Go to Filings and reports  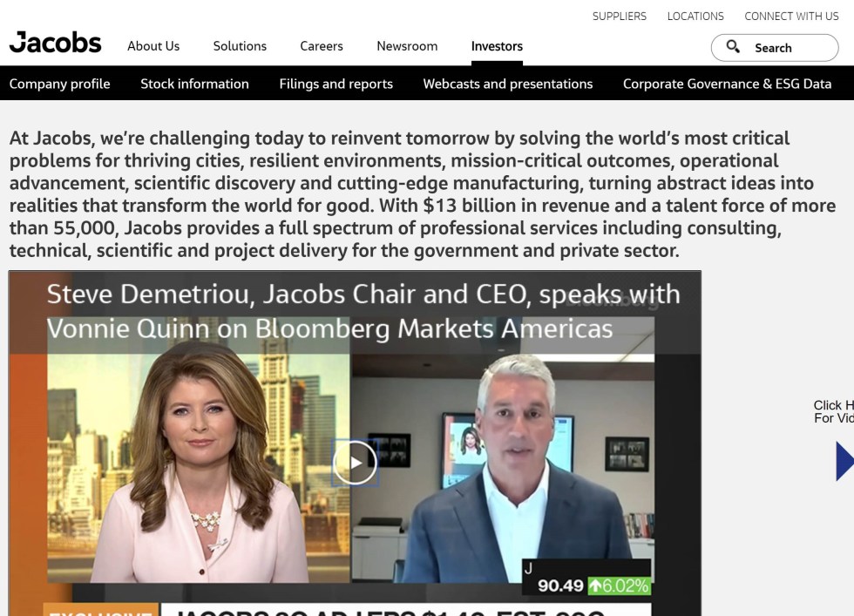(336, 84)
